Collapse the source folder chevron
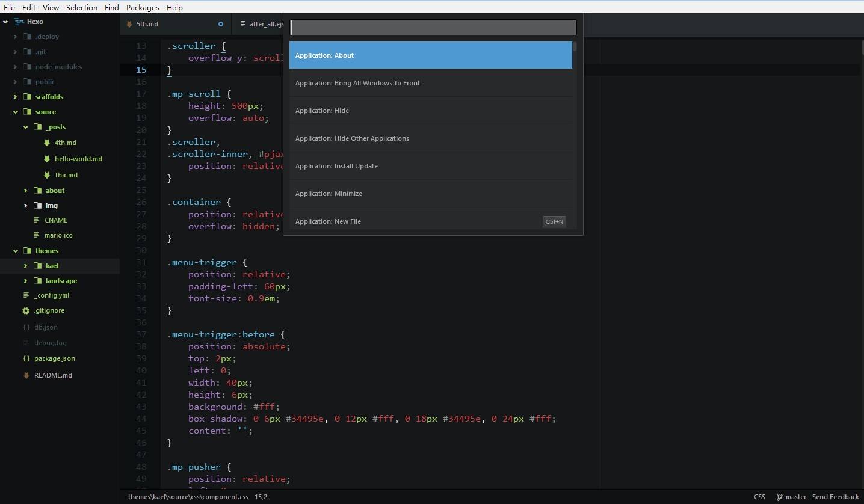864x504 pixels. pos(16,112)
